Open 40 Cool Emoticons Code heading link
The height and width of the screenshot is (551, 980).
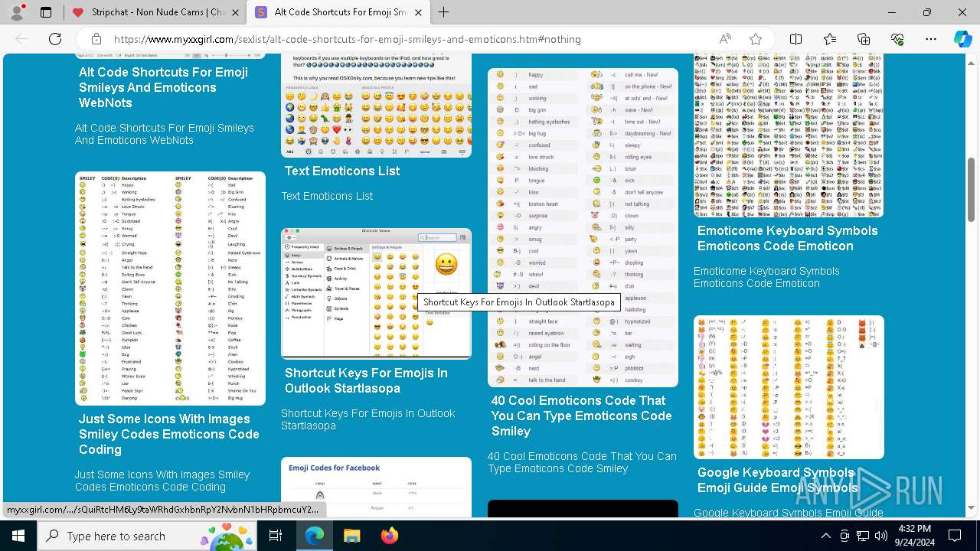pos(581,416)
